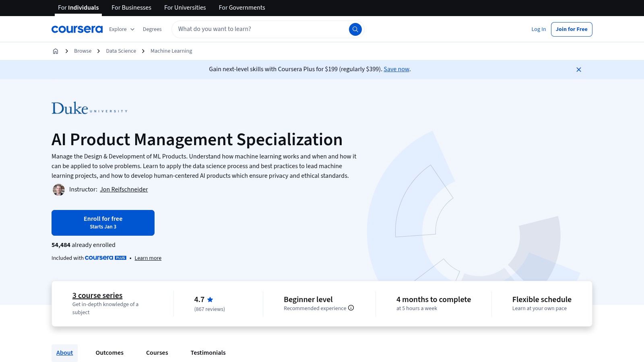The height and width of the screenshot is (362, 644).
Task: Open the Duke University logo link
Action: pyautogui.click(x=89, y=108)
